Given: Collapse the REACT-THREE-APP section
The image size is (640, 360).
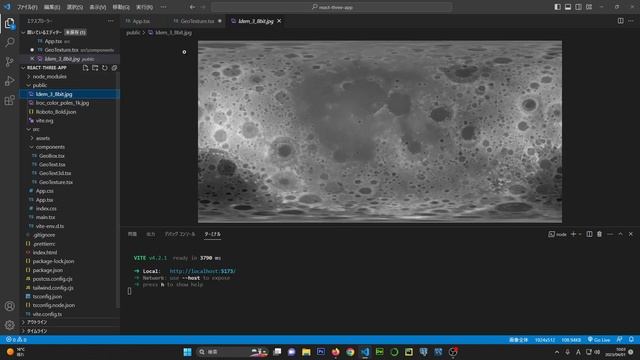Looking at the screenshot, I should pyautogui.click(x=23, y=68).
